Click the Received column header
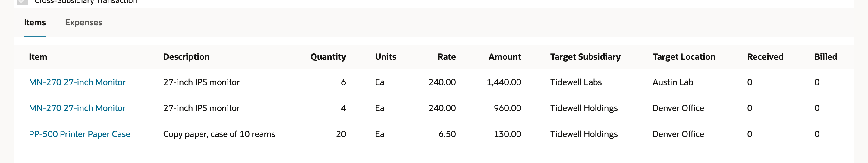 pyautogui.click(x=765, y=57)
